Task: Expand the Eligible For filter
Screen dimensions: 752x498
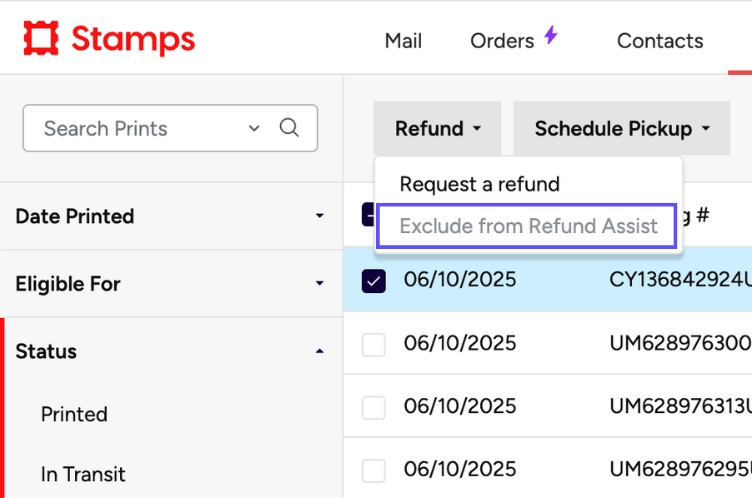Action: pyautogui.click(x=170, y=284)
